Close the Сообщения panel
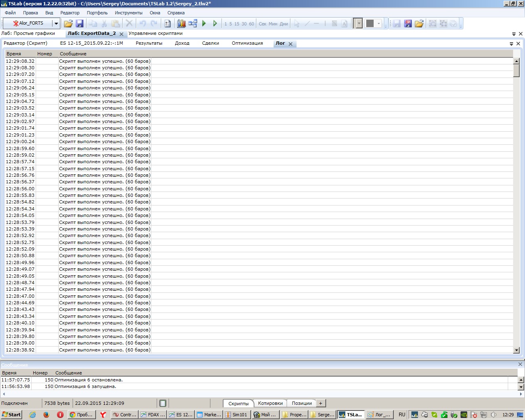This screenshot has width=525, height=420. [520, 364]
